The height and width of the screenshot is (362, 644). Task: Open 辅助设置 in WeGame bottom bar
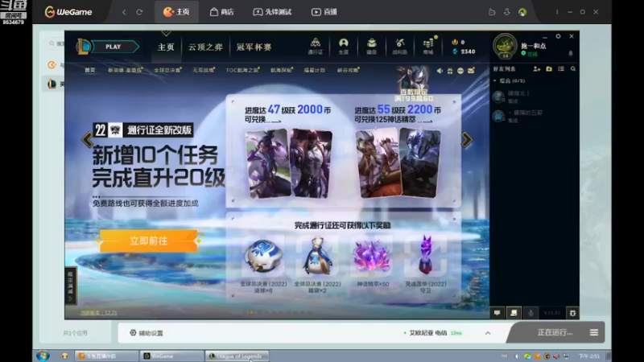pos(147,333)
